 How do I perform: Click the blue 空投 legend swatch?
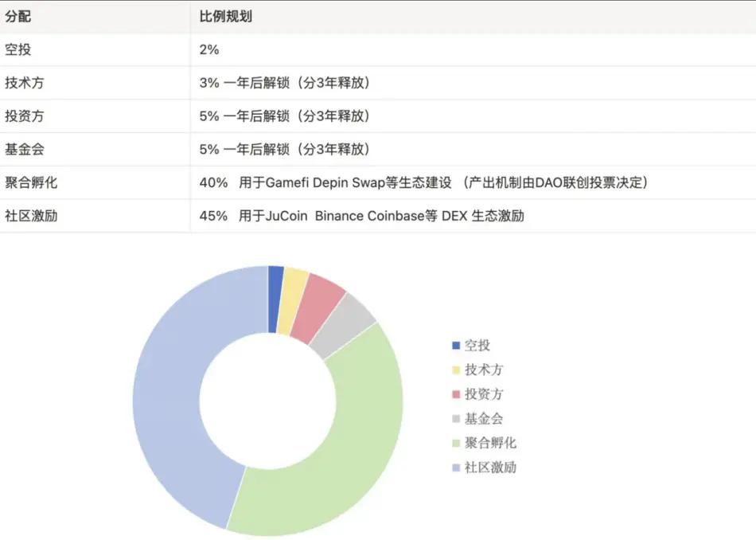click(456, 346)
